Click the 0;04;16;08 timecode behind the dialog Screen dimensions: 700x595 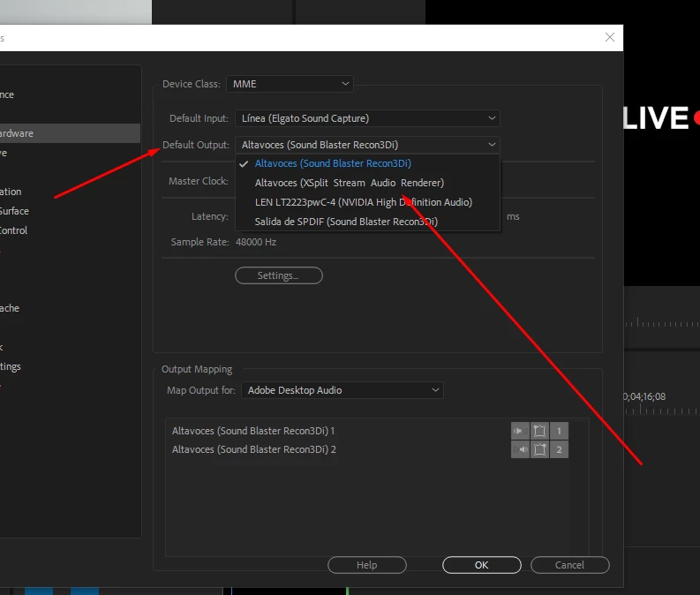(x=644, y=396)
